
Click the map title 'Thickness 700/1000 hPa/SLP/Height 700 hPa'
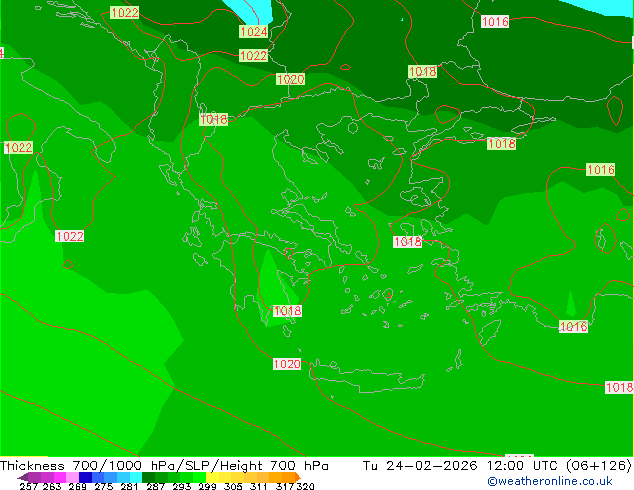coord(164,466)
